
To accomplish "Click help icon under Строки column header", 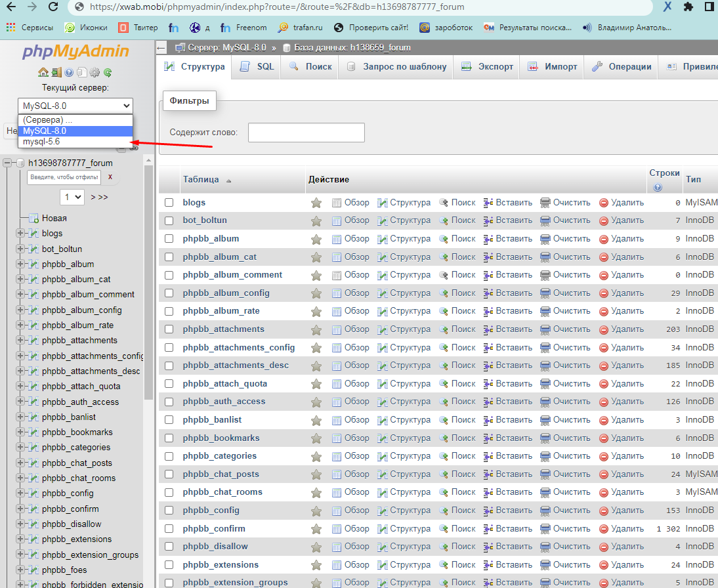I will tap(658, 187).
